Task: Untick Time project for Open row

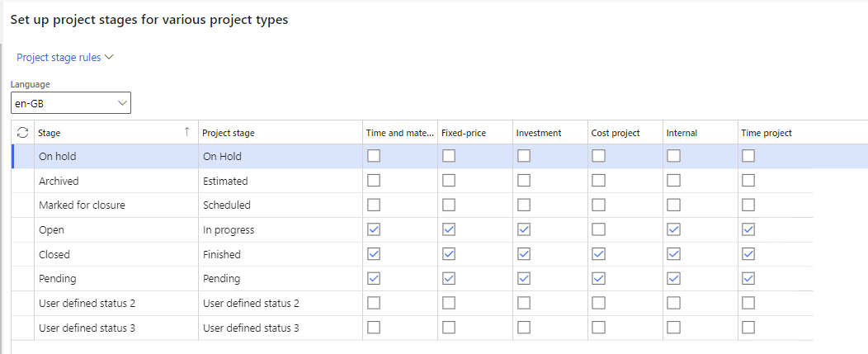Action: coord(748,229)
